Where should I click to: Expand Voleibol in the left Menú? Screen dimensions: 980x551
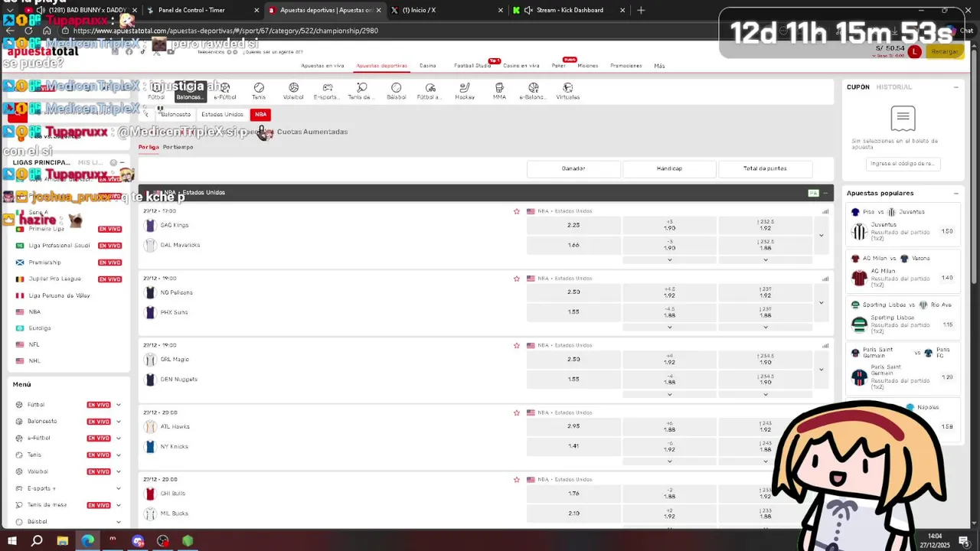click(118, 471)
